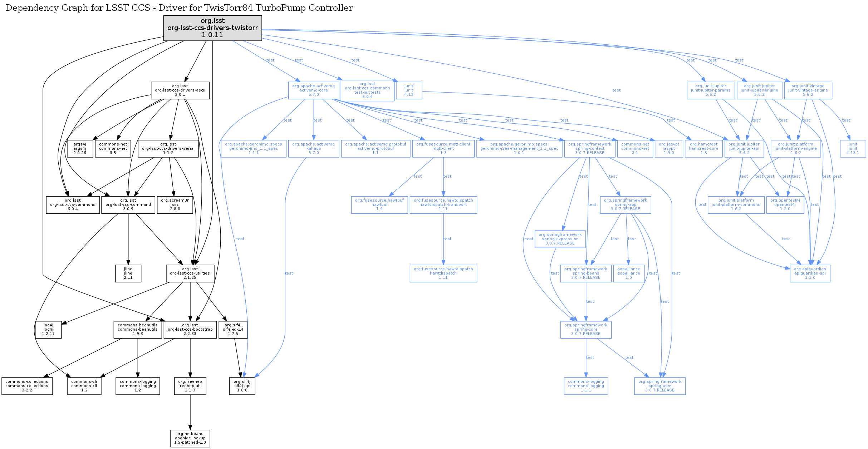
Task: Select the org-lsst-ccs-drivers-ascii 3.0.1 node
Action: 180,90
